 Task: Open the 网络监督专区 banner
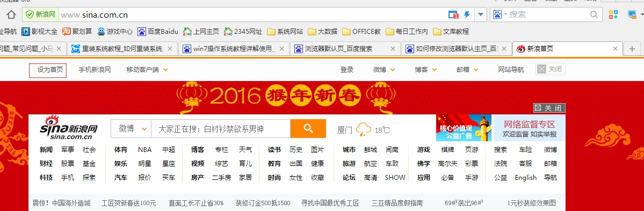[x=530, y=128]
